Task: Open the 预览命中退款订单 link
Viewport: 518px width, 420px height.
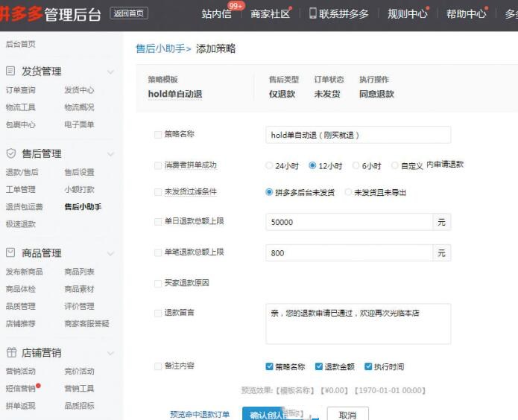Action: pyautogui.click(x=200, y=414)
